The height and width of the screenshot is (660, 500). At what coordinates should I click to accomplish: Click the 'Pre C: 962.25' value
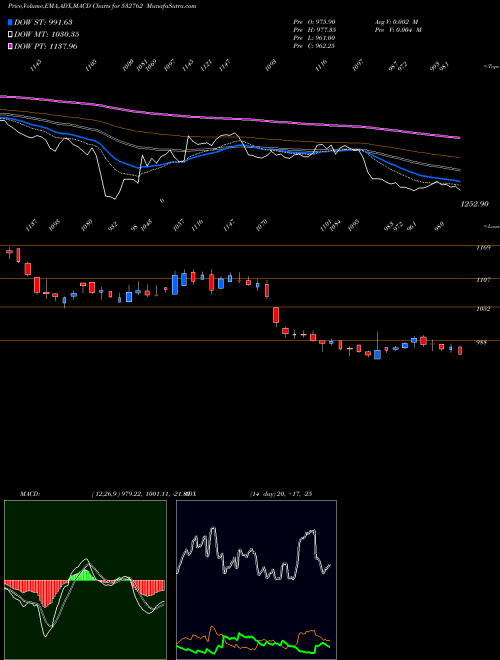[314, 46]
